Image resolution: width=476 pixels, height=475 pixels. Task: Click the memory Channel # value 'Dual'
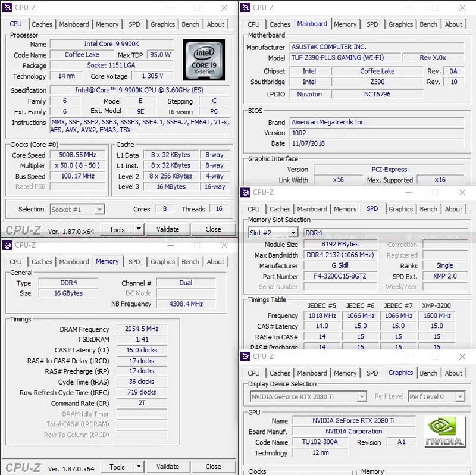pos(186,283)
